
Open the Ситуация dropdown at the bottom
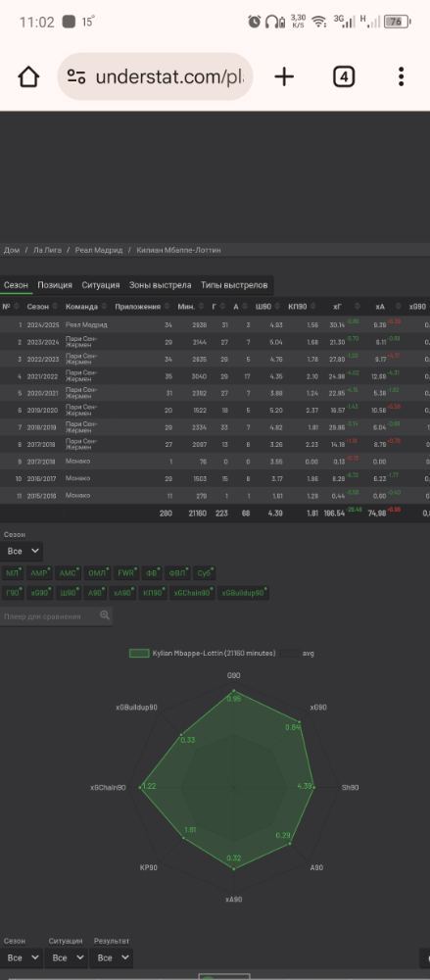[x=67, y=957]
